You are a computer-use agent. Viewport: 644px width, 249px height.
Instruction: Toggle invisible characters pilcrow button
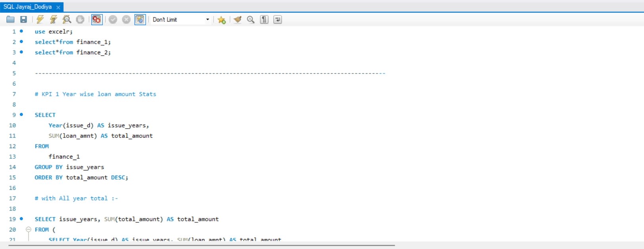tap(264, 19)
